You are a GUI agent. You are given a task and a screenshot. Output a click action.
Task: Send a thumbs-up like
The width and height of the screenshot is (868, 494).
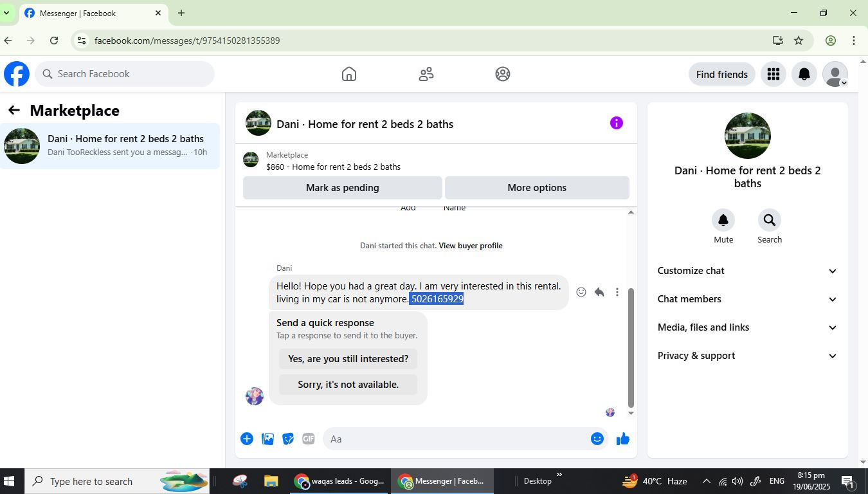pyautogui.click(x=623, y=439)
